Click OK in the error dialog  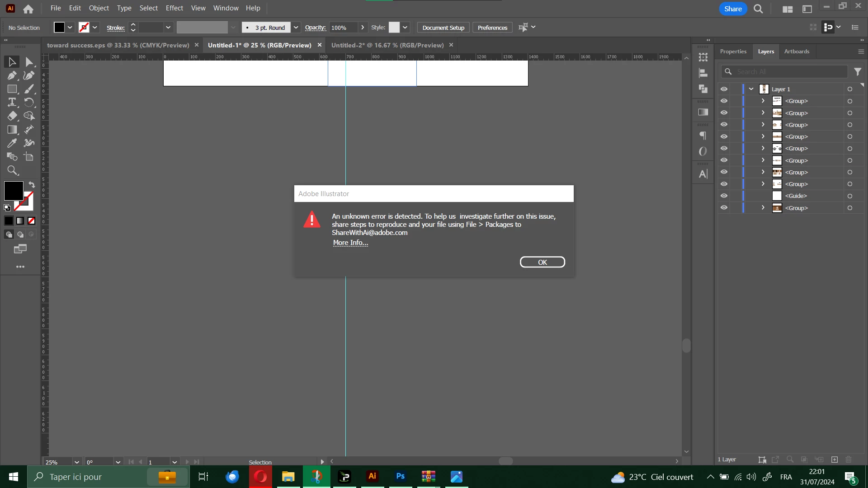coord(542,262)
